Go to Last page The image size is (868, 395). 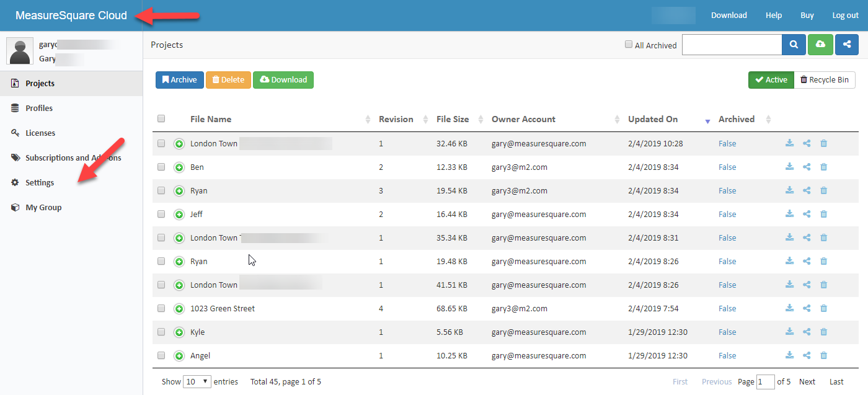tap(837, 382)
